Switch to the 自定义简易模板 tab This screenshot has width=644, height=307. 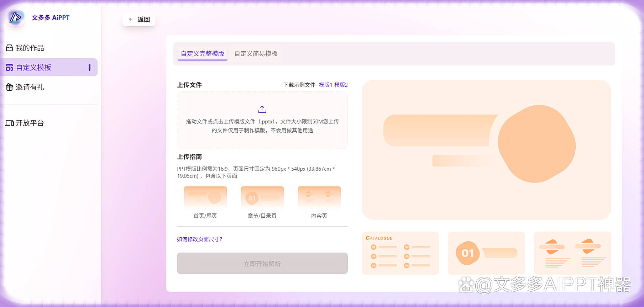256,54
